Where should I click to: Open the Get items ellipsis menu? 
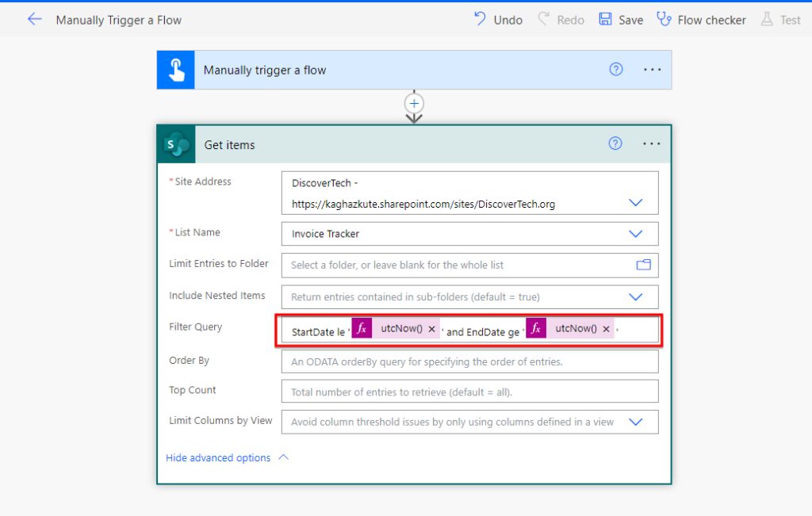(652, 143)
